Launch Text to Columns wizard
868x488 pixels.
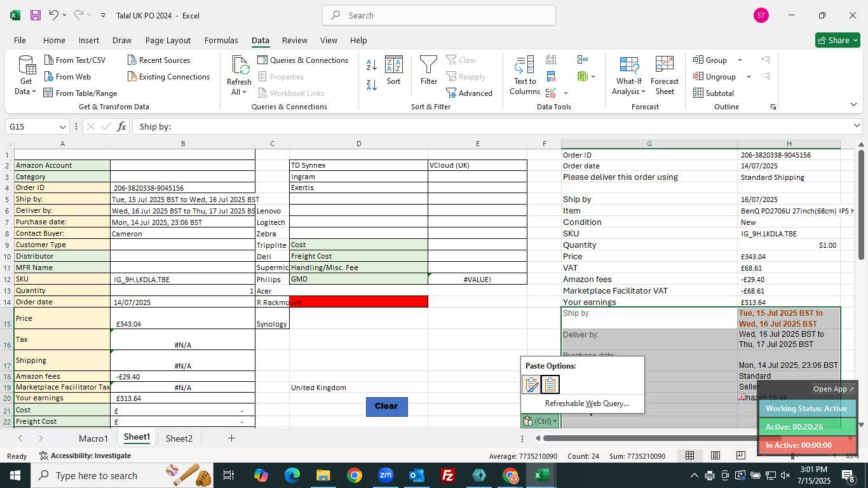(525, 76)
